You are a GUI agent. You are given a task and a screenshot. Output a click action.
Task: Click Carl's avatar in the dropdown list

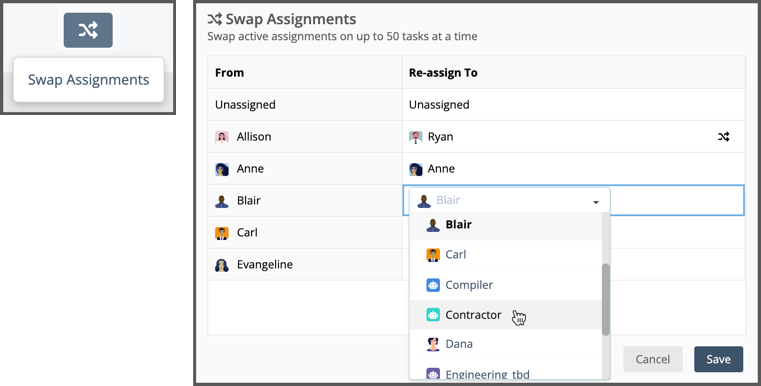coord(433,255)
